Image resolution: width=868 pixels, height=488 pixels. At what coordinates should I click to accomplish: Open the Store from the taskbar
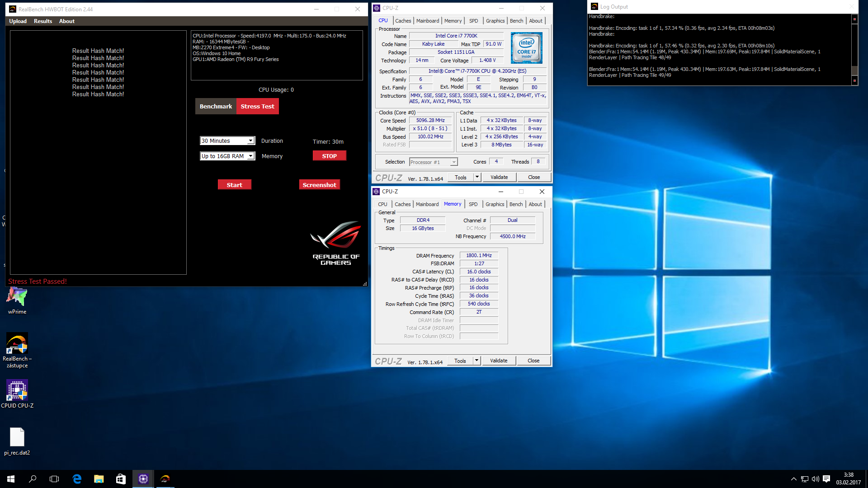tap(121, 479)
